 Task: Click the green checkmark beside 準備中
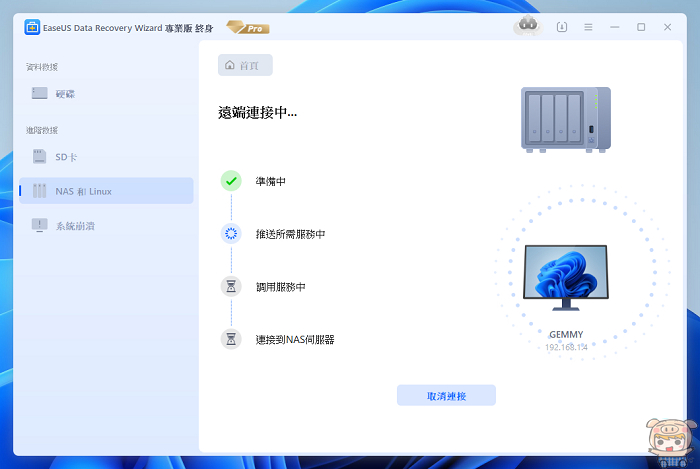231,181
